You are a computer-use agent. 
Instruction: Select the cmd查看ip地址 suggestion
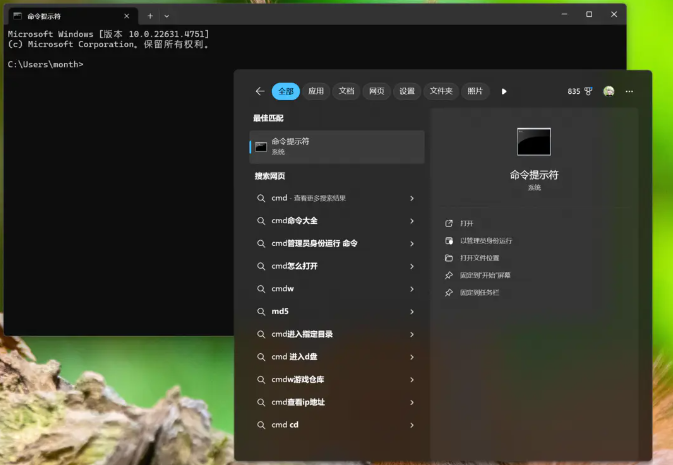point(337,402)
